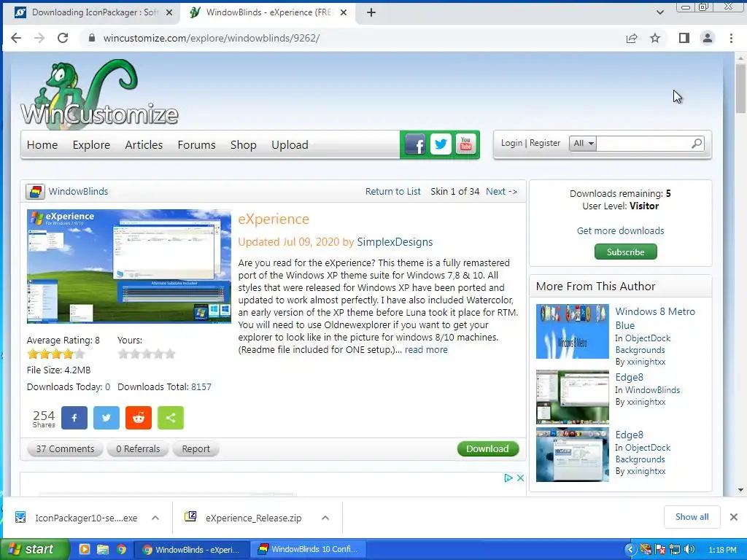Click the WindowBlinds category icon

[35, 192]
